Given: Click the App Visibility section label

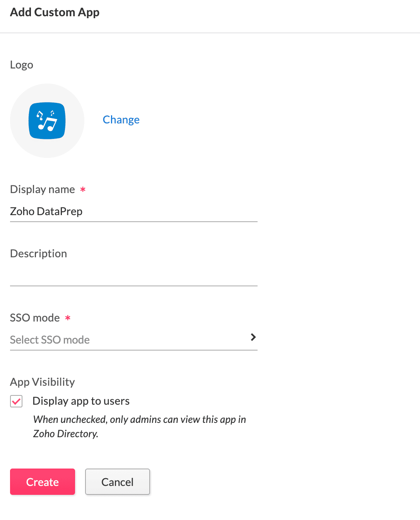Looking at the screenshot, I should click(43, 382).
